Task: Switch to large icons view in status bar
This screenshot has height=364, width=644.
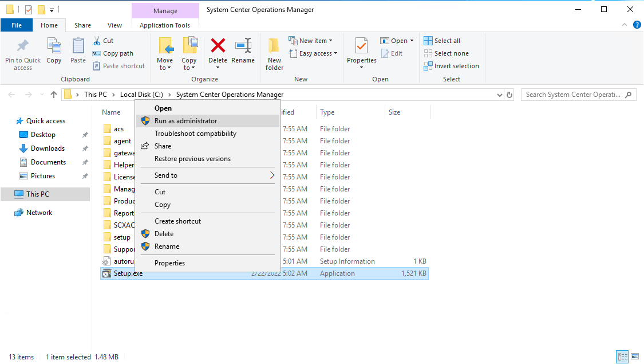Action: (x=634, y=357)
